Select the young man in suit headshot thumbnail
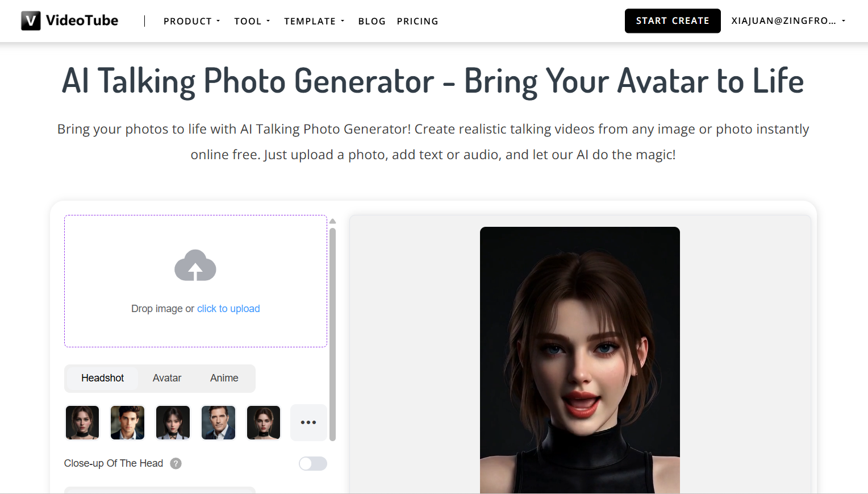Viewport: 868px width, 494px height. [128, 422]
